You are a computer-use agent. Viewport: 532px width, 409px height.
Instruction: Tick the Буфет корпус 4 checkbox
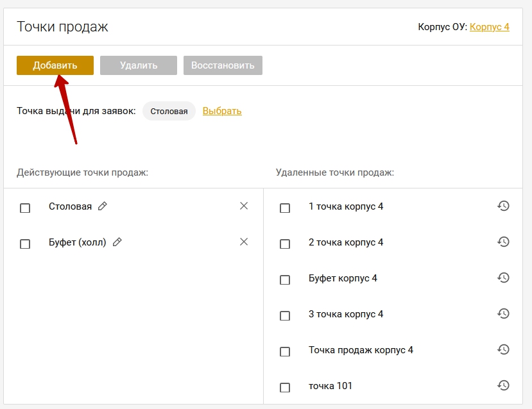coord(285,280)
